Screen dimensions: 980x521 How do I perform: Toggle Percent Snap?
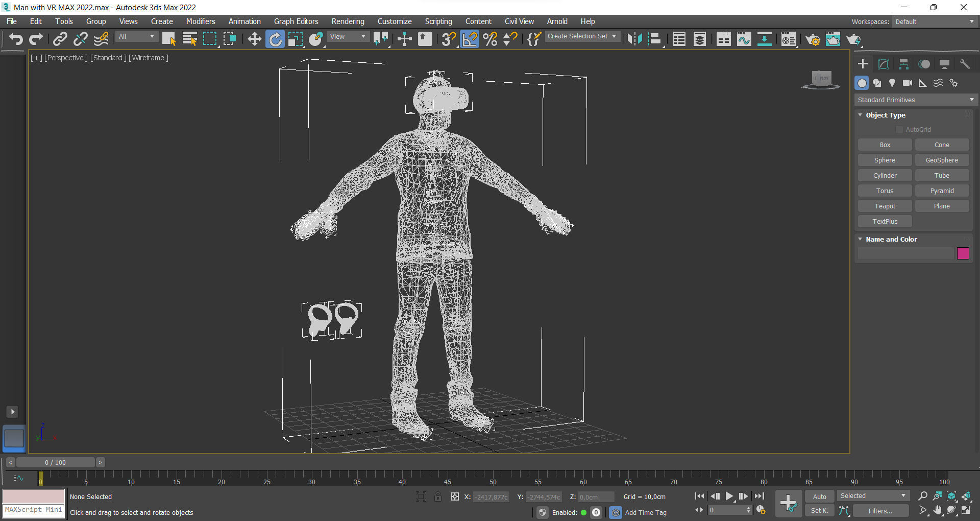pyautogui.click(x=490, y=39)
